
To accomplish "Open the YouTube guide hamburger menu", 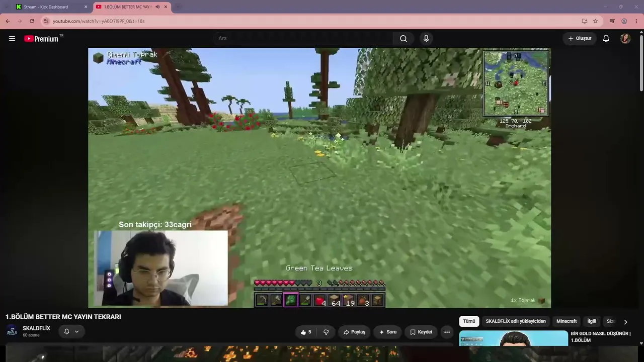I will pos(12,39).
